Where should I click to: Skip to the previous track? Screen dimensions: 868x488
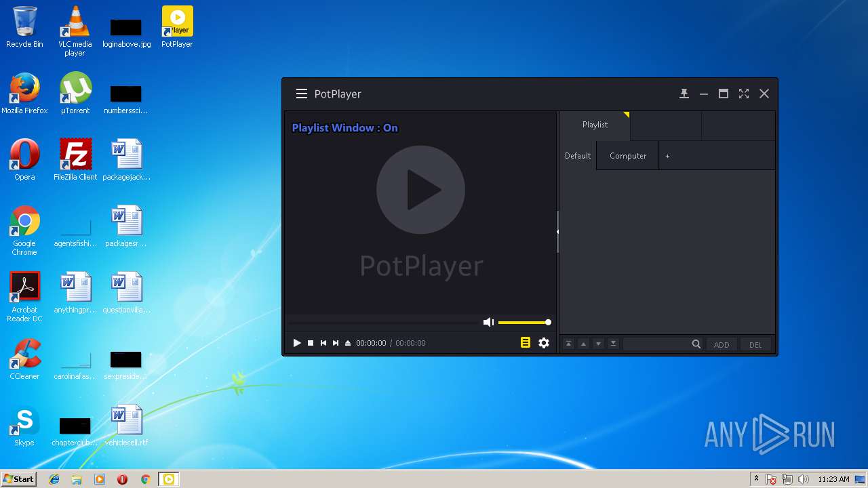point(323,343)
